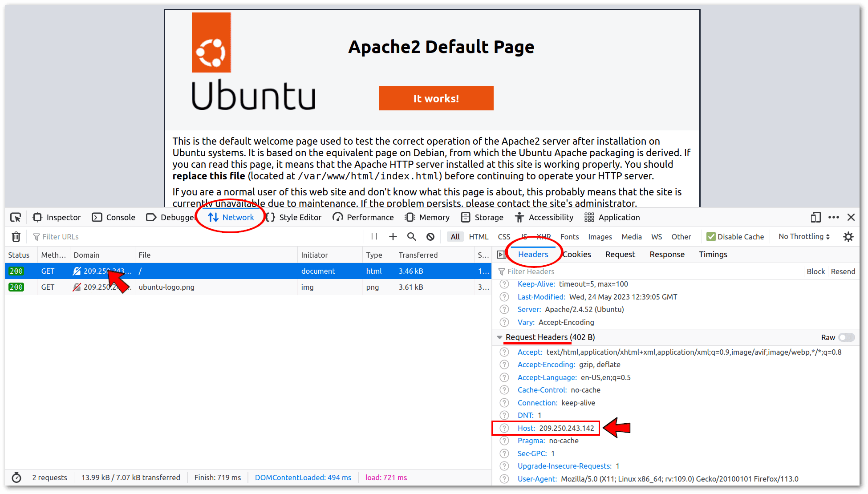The width and height of the screenshot is (868, 494).
Task: Open network settings gear icon
Action: 848,237
